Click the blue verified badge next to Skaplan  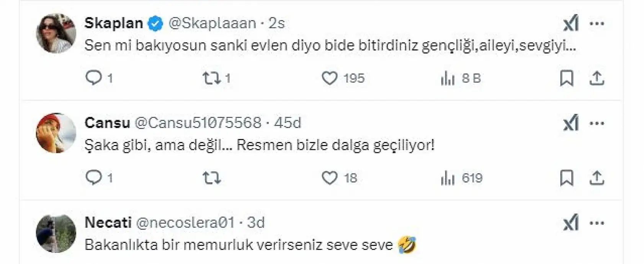point(155,23)
